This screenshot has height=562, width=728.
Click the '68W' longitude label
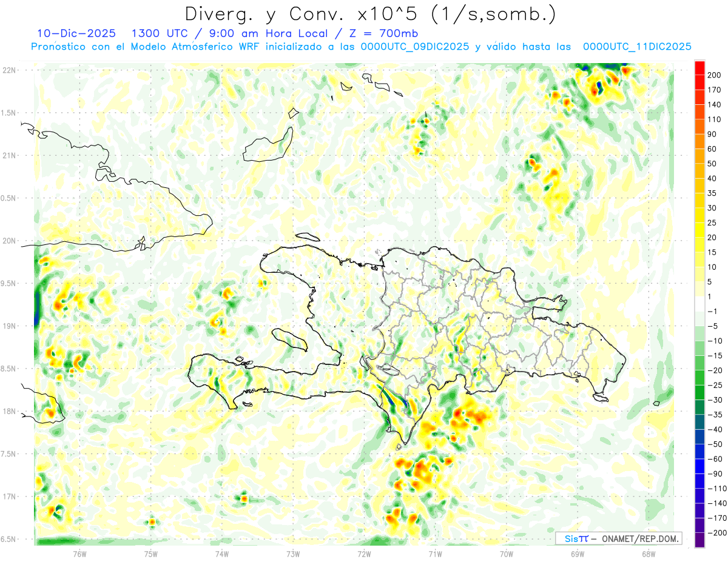(648, 553)
